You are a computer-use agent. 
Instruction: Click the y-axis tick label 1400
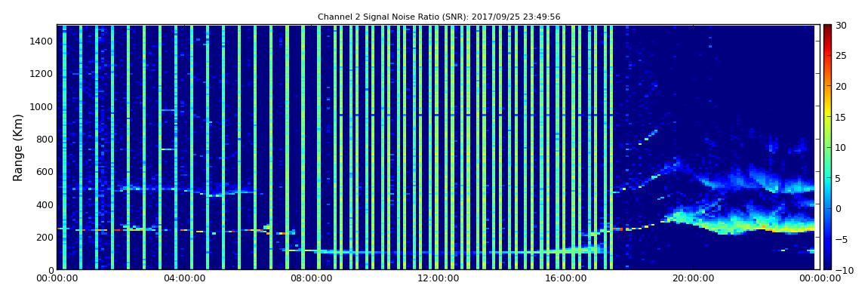[42, 41]
